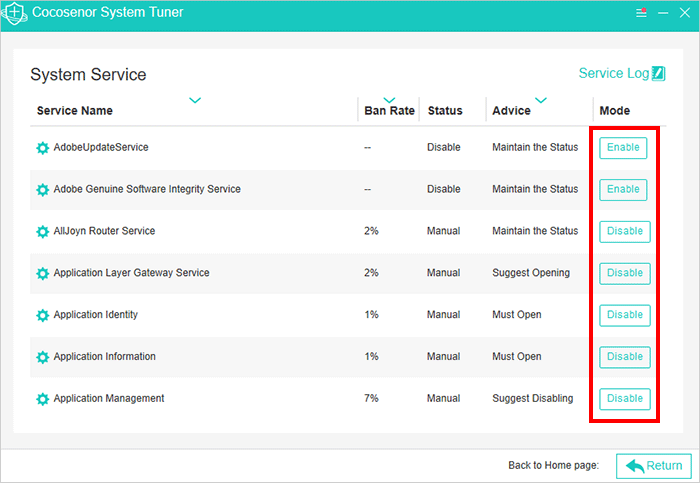
Task: Select the AllJoyn Router Service name
Action: coord(104,231)
